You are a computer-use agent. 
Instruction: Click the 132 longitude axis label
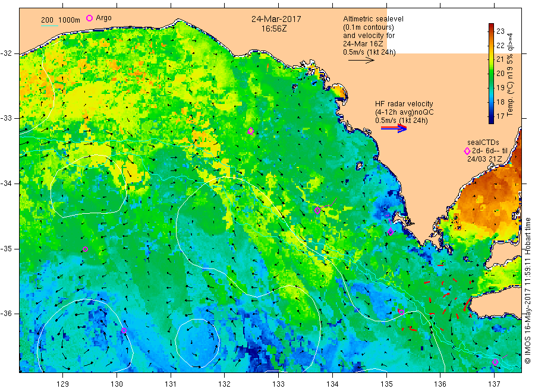(x=225, y=384)
